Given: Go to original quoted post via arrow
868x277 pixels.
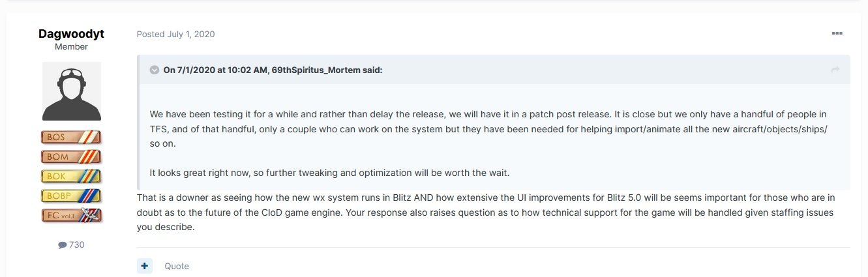Looking at the screenshot, I should click(835, 70).
